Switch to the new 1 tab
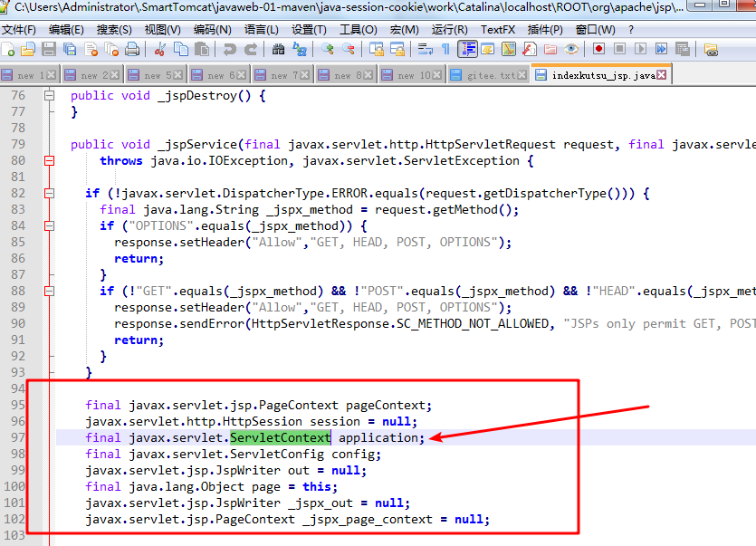Image resolution: width=756 pixels, height=546 pixels. (29, 75)
